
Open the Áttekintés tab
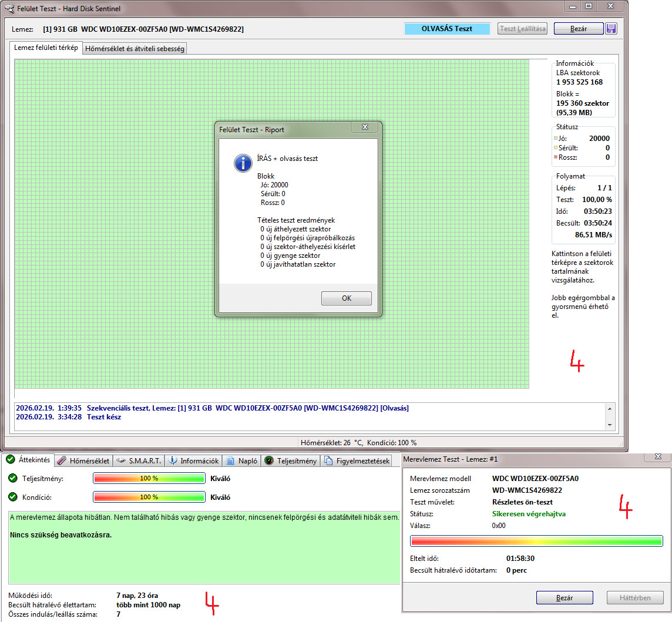coord(28,459)
